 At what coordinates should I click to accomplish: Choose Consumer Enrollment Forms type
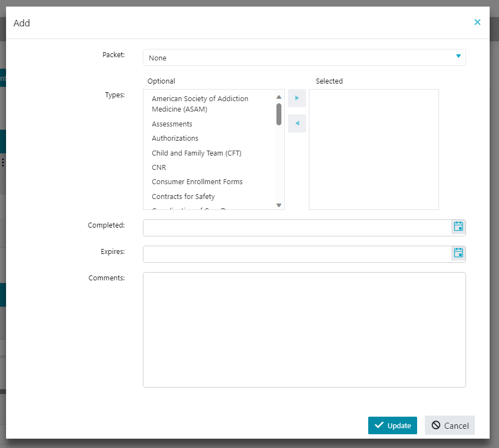point(197,182)
